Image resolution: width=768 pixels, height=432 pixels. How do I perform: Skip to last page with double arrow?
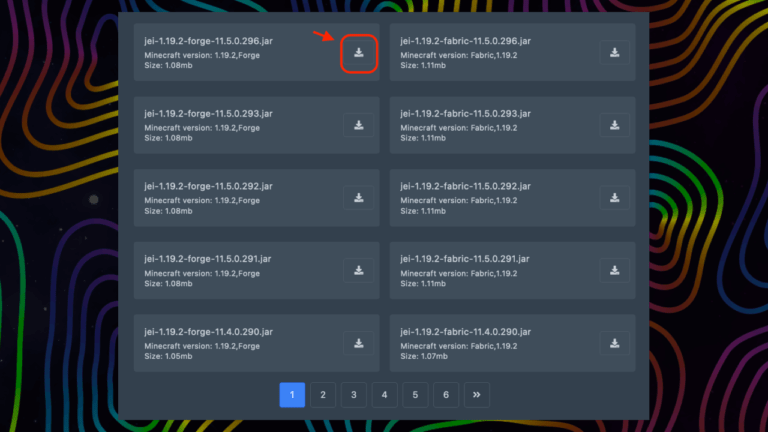pos(477,395)
